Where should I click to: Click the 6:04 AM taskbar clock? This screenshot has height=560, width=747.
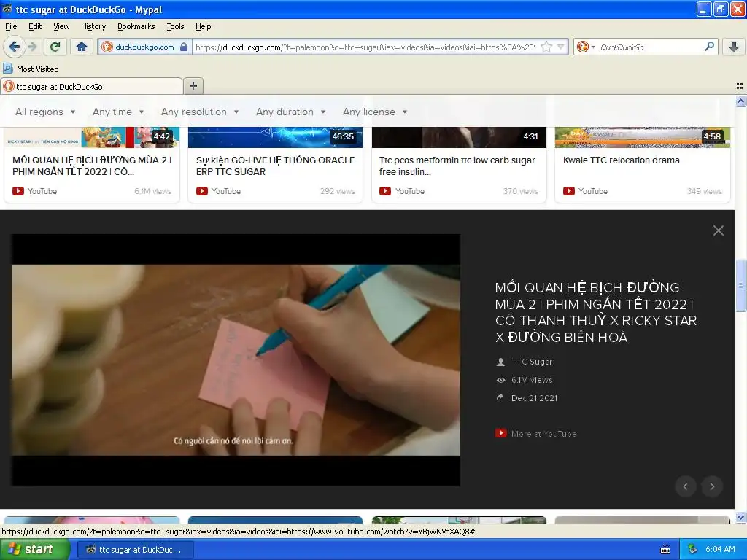pos(720,549)
